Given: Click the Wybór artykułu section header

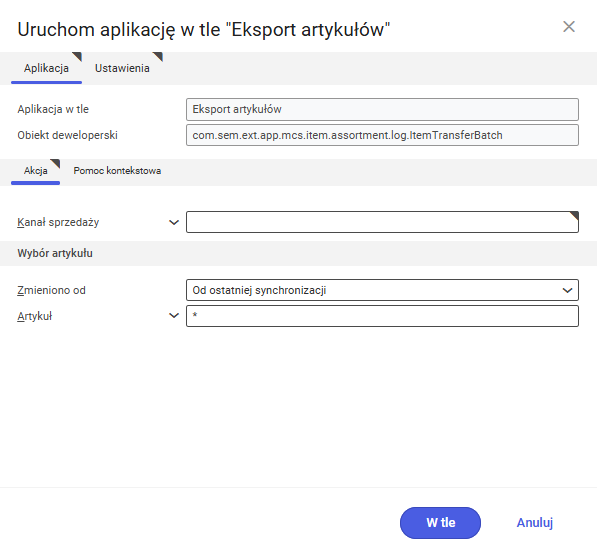Looking at the screenshot, I should 55,253.
